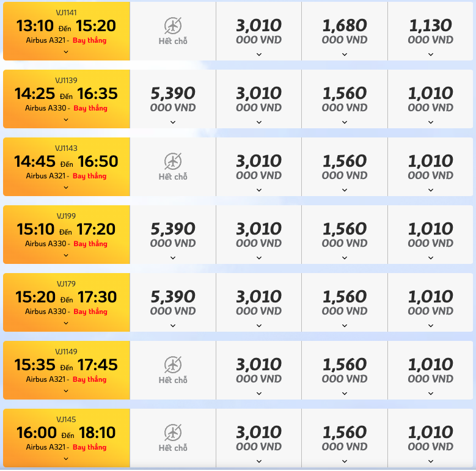Select 1,010 fare for flight VJ1149
The image size is (476, 471).
430,370
